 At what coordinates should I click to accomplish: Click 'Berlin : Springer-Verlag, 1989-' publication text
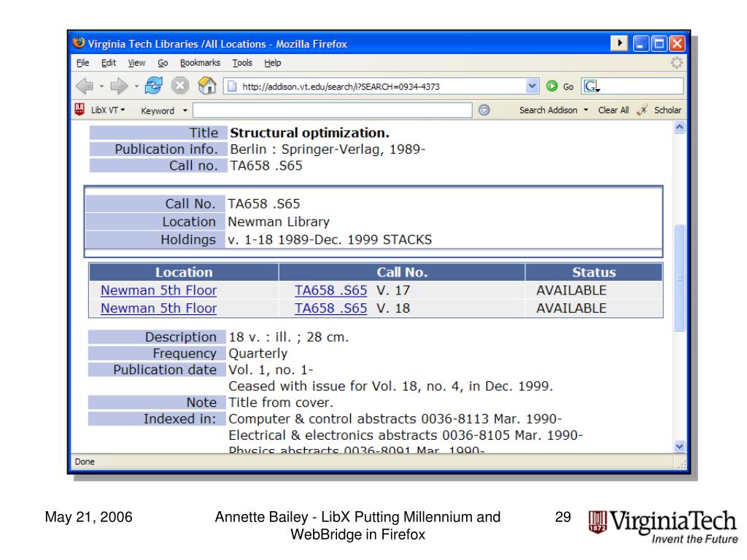point(328,149)
